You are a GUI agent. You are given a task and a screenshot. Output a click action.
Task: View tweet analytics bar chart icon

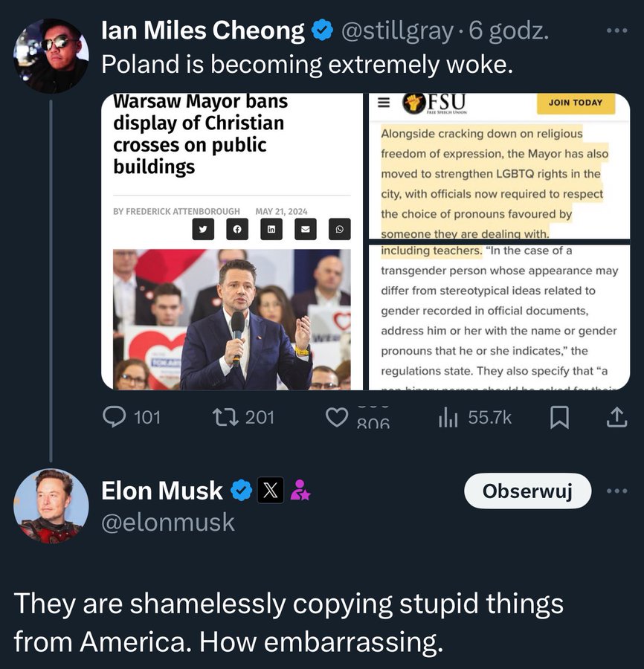point(447,418)
